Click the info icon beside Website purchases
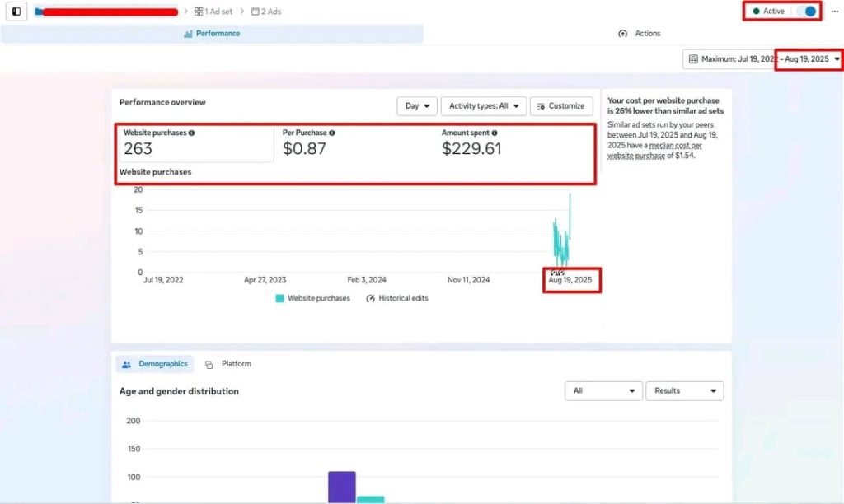 pos(192,133)
